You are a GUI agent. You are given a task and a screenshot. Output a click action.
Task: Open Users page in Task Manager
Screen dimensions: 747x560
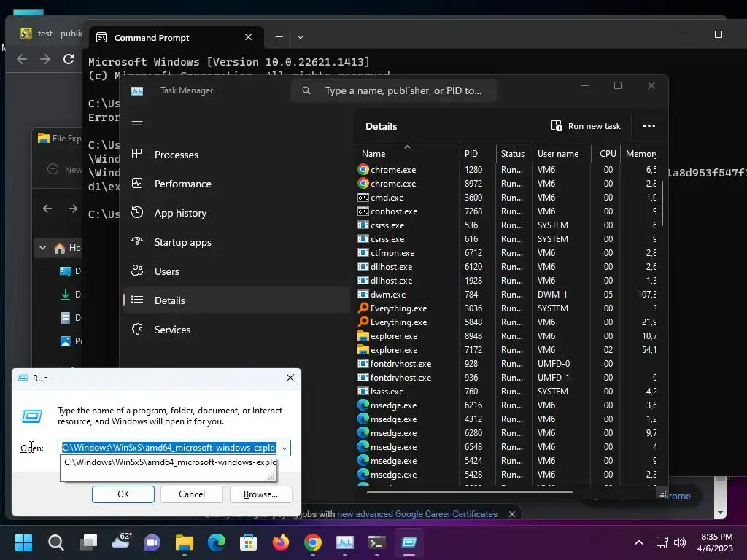236,271
